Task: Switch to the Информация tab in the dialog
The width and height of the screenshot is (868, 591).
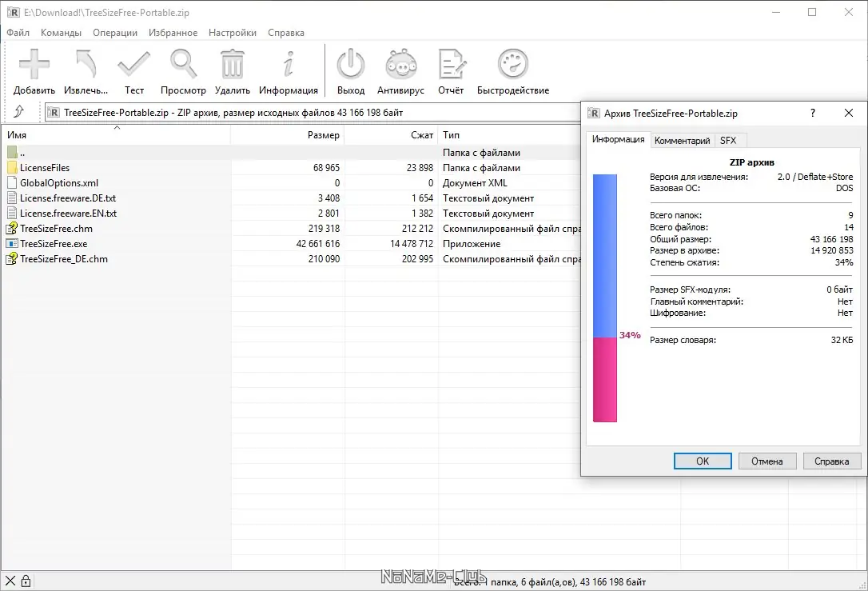Action: tap(618, 140)
